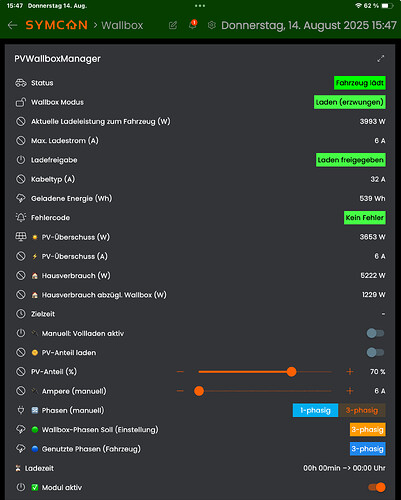This screenshot has width=401, height=500.
Task: Toggle Manuell: Vollladen aktiv switch
Action: (x=375, y=333)
